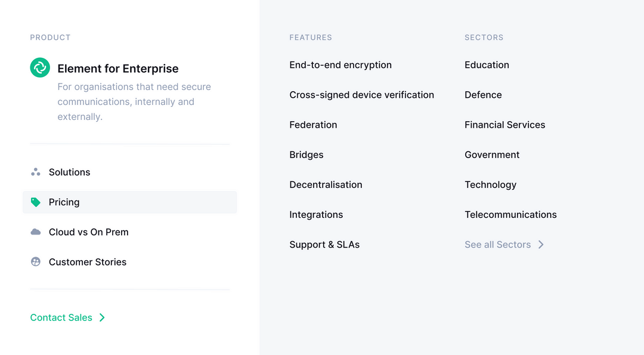Open the Solutions menu item
This screenshot has width=644, height=355.
(69, 172)
